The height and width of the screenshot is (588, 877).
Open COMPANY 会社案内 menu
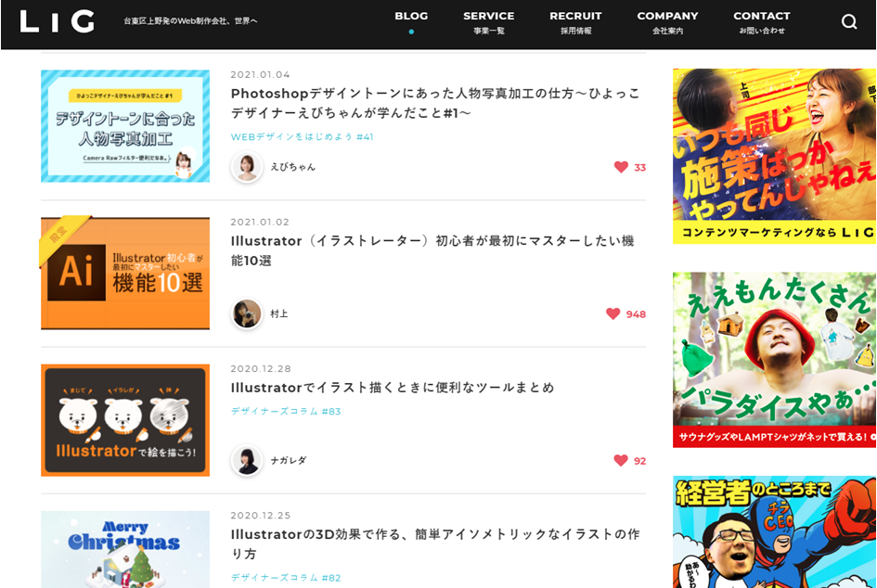click(668, 22)
